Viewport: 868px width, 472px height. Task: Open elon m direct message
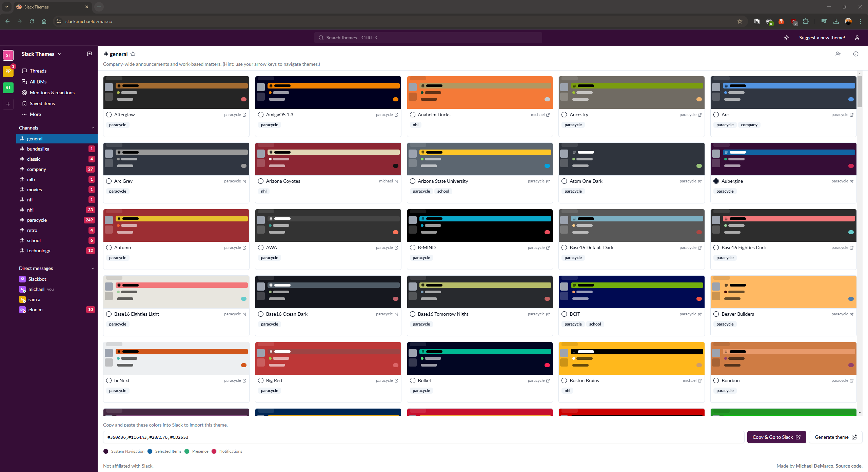(x=57, y=310)
